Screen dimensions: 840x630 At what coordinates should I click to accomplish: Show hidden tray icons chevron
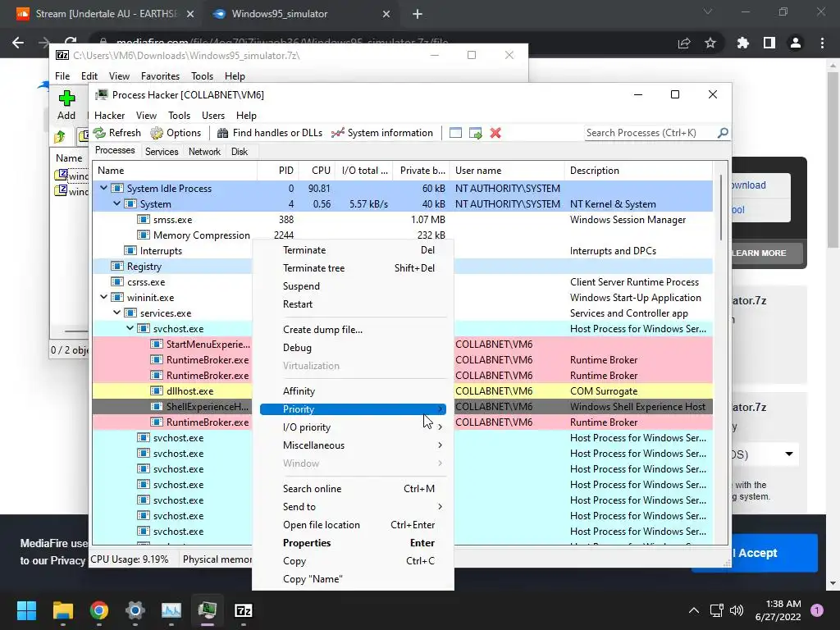tap(694, 610)
